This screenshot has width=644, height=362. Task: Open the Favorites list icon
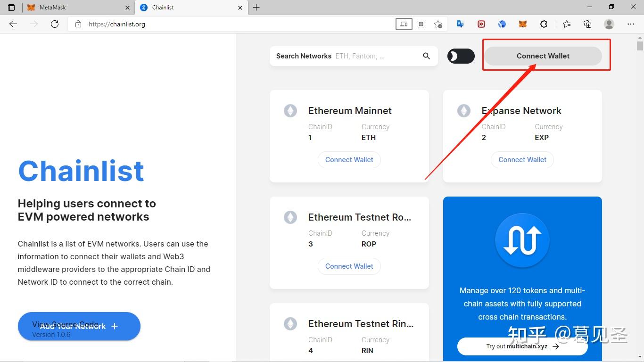pyautogui.click(x=566, y=24)
